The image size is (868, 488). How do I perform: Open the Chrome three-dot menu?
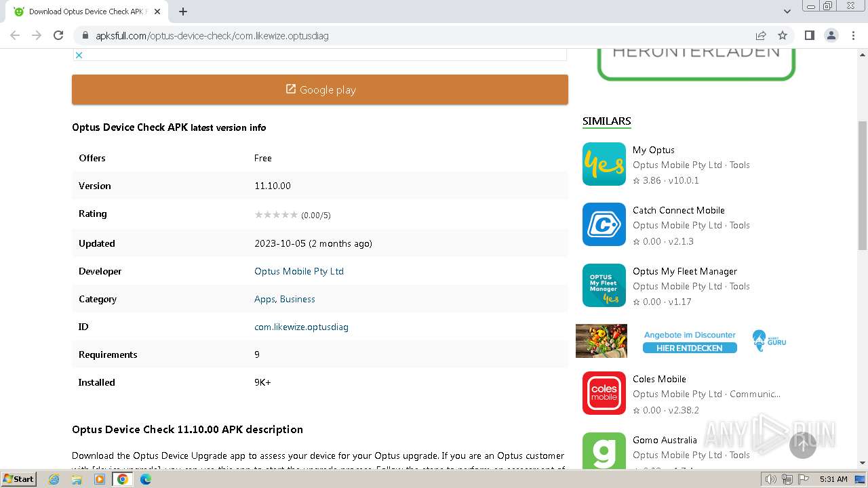[853, 35]
